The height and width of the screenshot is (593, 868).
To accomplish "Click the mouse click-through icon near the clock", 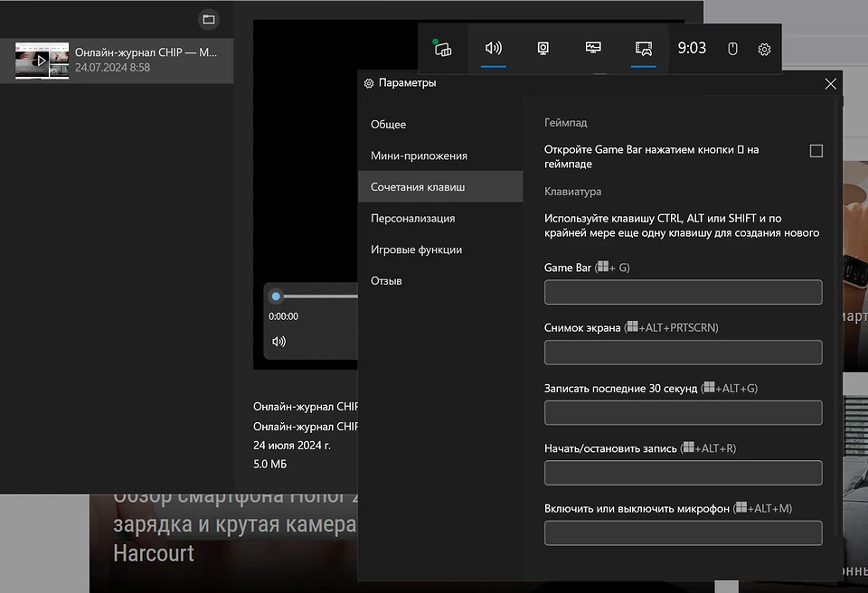I will point(732,49).
